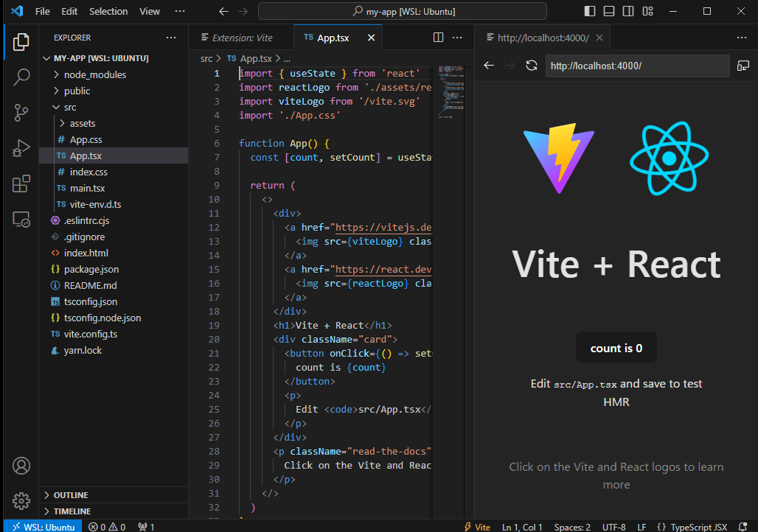Click browser preview forward arrow
The height and width of the screenshot is (532, 758).
pos(510,66)
